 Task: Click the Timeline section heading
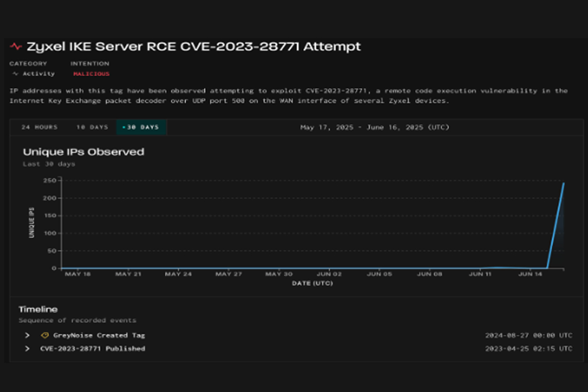38,309
